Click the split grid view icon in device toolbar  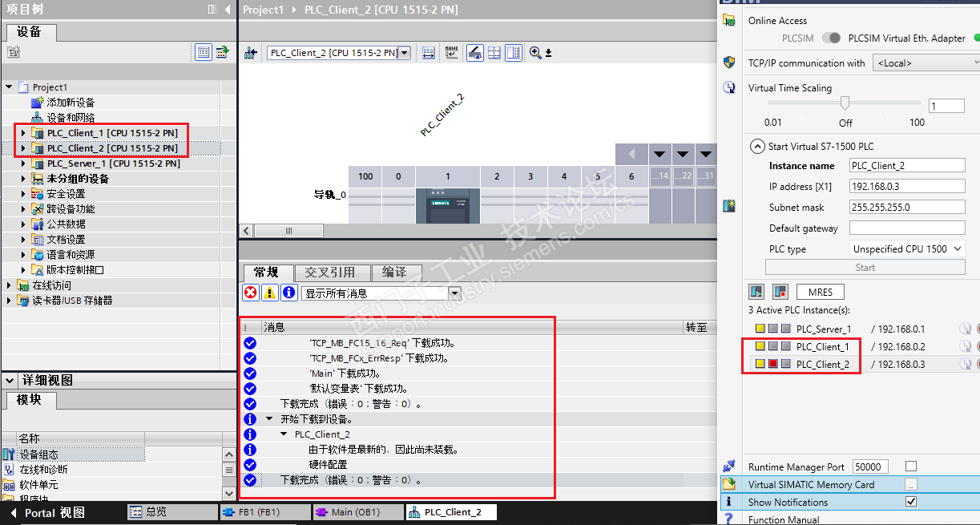coord(494,53)
